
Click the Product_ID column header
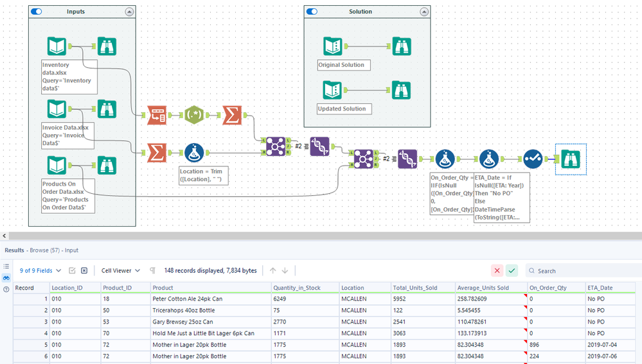point(125,288)
